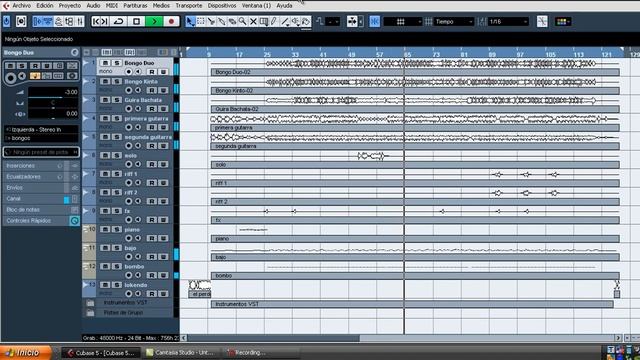Screen dimensions: 640x360
Task: Open the Edición menu
Action: (x=45, y=6)
